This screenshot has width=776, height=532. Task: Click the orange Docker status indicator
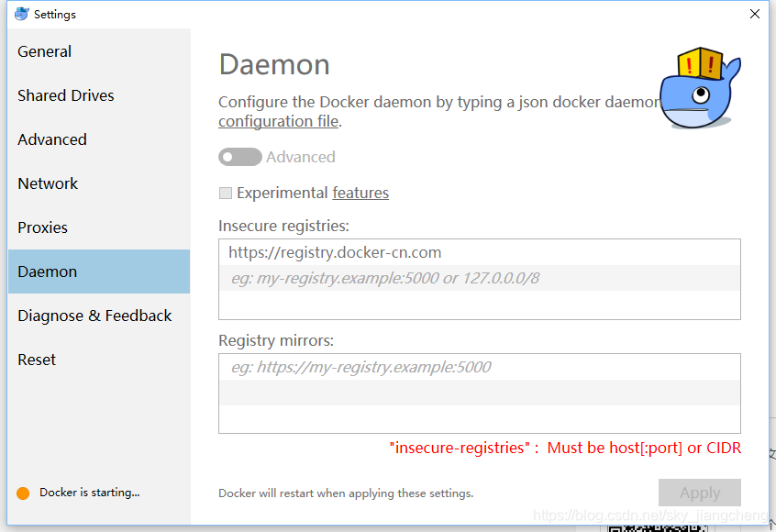pos(23,493)
